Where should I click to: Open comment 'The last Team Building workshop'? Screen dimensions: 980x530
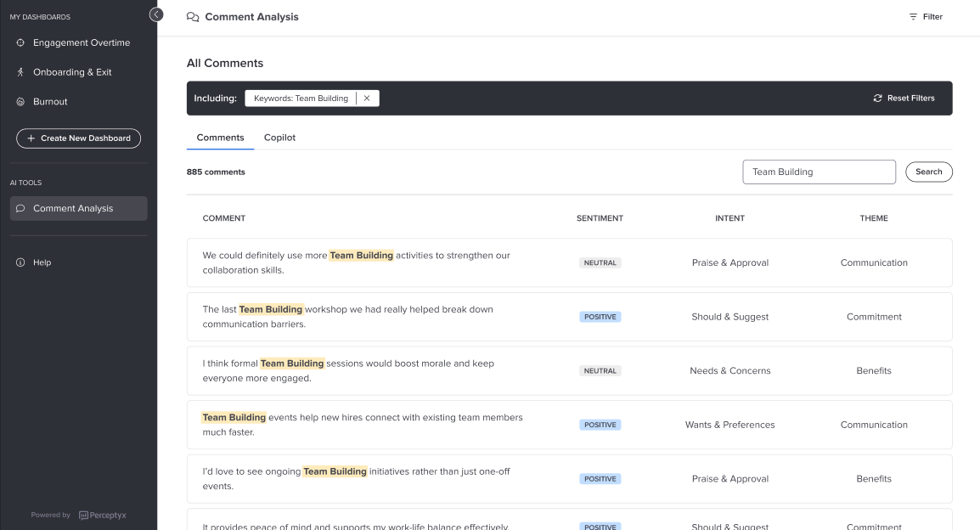pos(569,317)
